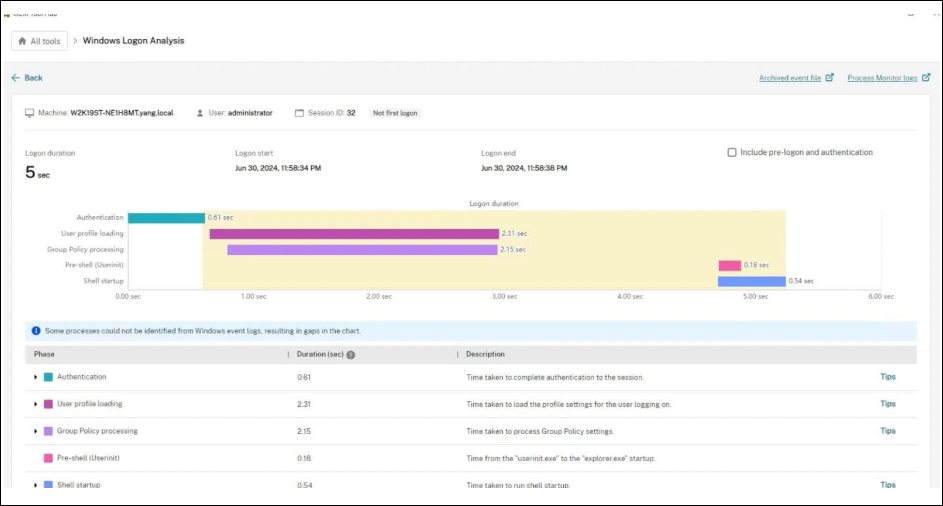Click the external link icon beside Process Monitor logs
Viewport: 943px width, 506px height.
tap(926, 77)
